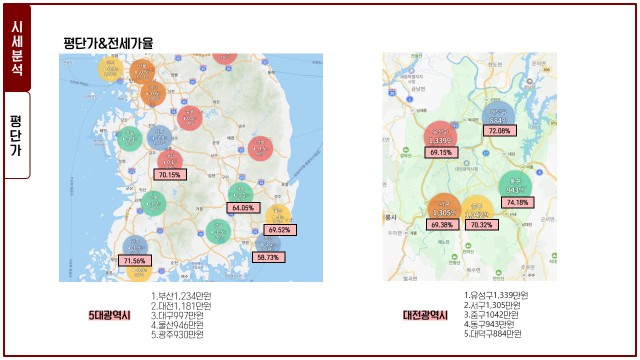Click the green Daegu bubble above 64.05%

click(240, 193)
